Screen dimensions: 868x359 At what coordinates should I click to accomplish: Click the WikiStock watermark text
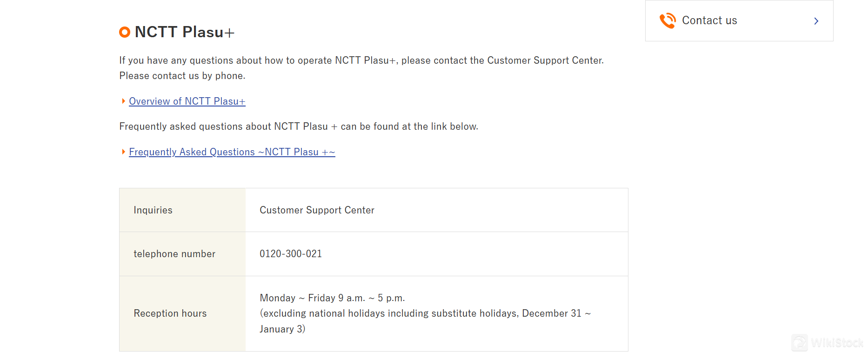pos(837,343)
